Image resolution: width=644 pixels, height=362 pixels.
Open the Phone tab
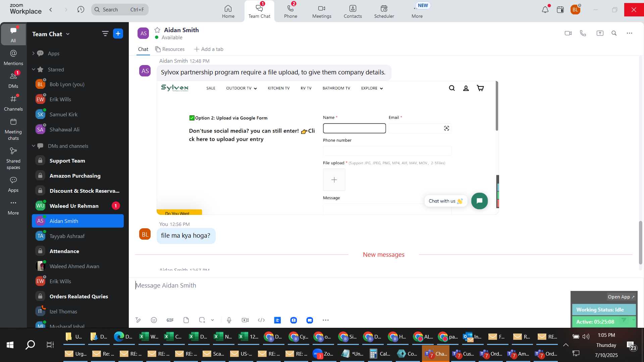[x=290, y=11]
